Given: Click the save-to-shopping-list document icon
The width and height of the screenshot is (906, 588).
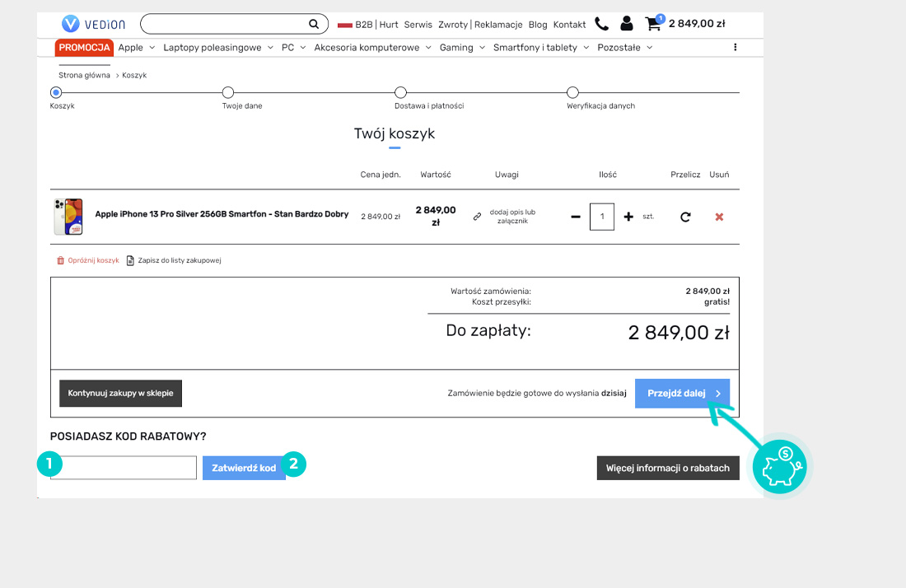Looking at the screenshot, I should click(x=131, y=260).
